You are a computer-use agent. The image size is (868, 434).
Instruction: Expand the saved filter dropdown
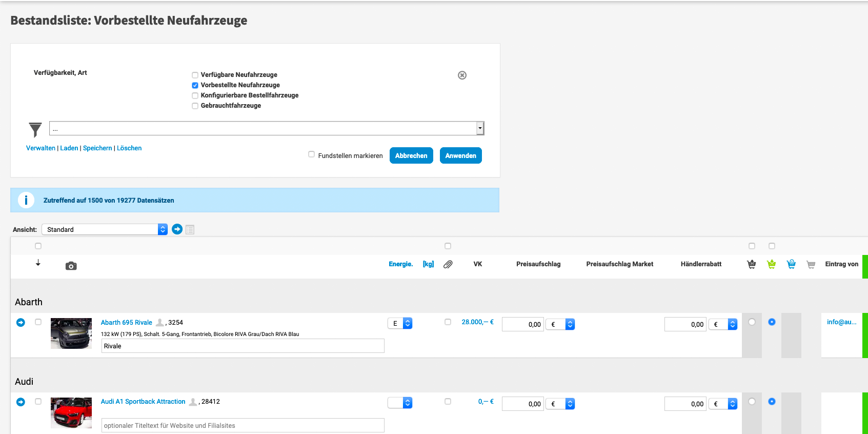click(x=479, y=128)
